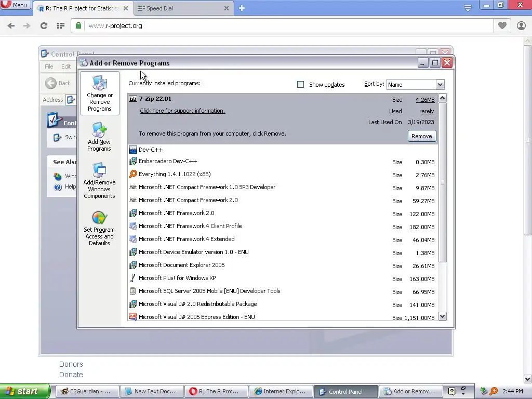Bookmark page with the heart icon
Viewport: 532px width, 399px height.
pos(502,25)
